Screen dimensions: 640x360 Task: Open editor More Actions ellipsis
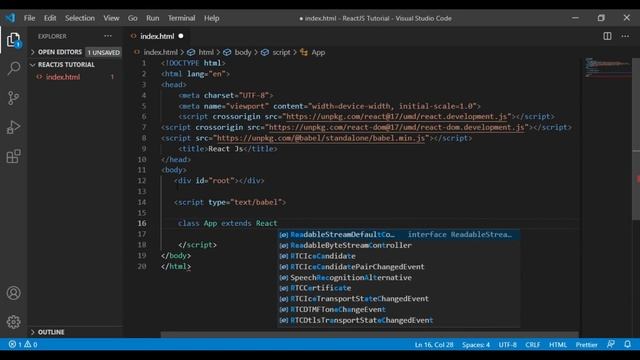[x=625, y=36]
